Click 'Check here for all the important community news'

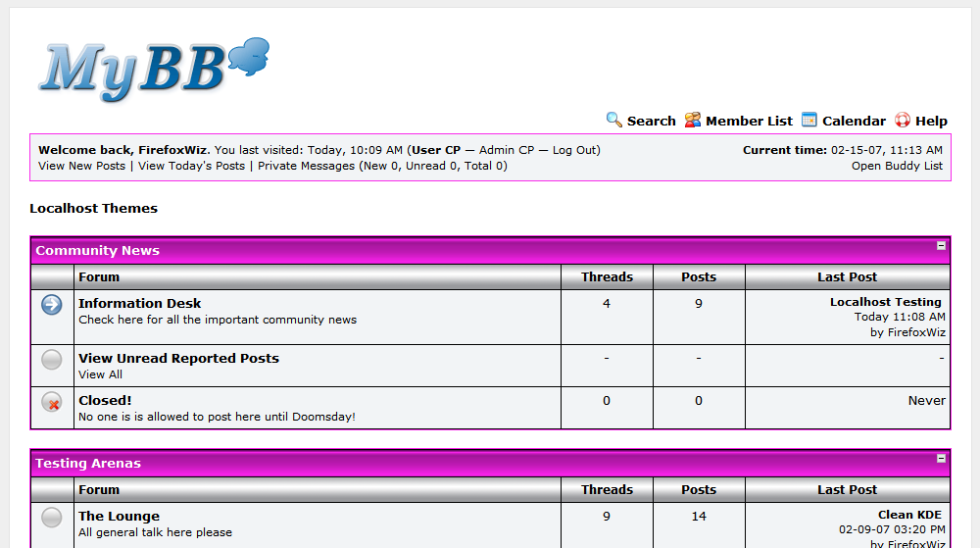218,320
